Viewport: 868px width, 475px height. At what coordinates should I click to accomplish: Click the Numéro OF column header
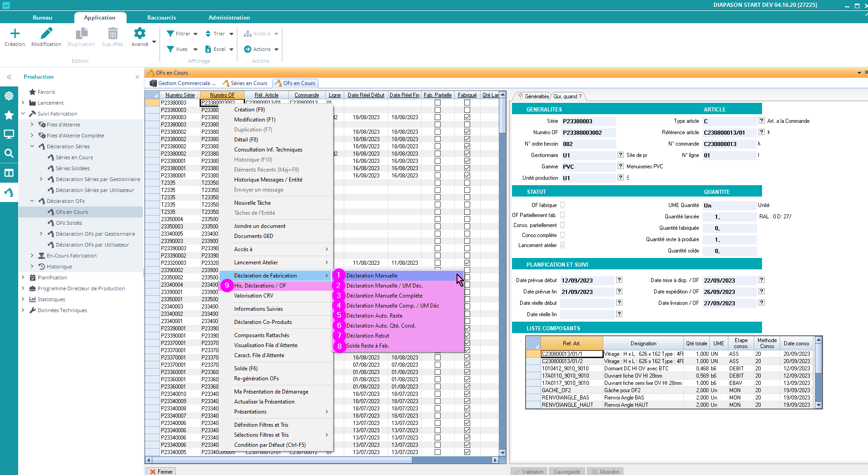point(222,95)
